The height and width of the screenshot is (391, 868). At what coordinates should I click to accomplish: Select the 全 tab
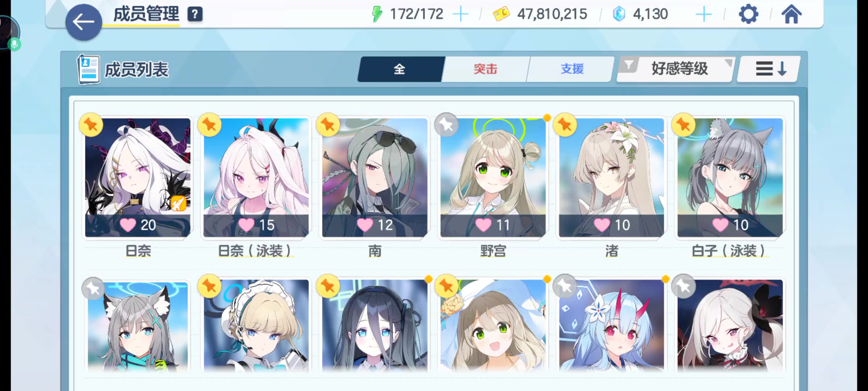pos(400,69)
